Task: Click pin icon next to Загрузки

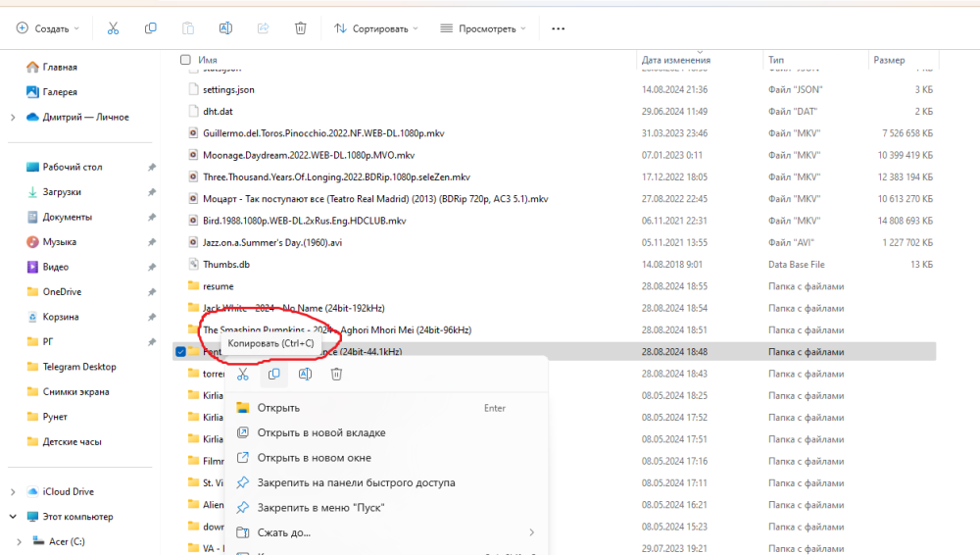Action: pyautogui.click(x=151, y=192)
